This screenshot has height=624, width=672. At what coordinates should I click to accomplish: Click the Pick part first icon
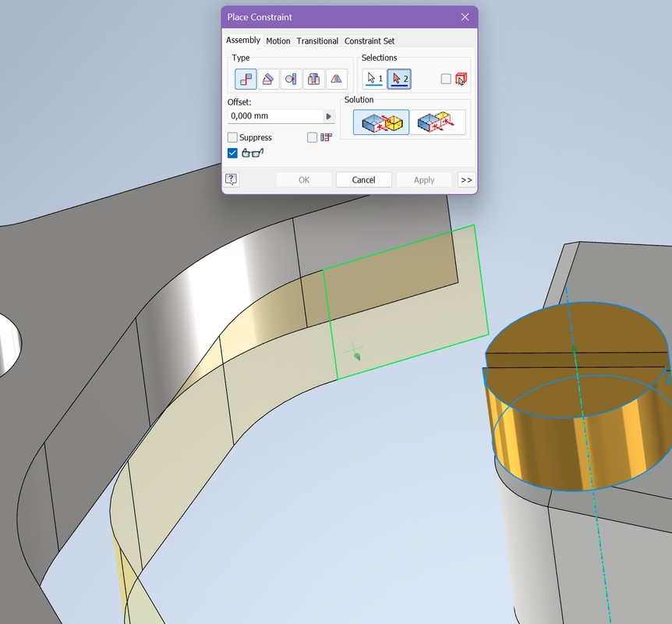462,79
